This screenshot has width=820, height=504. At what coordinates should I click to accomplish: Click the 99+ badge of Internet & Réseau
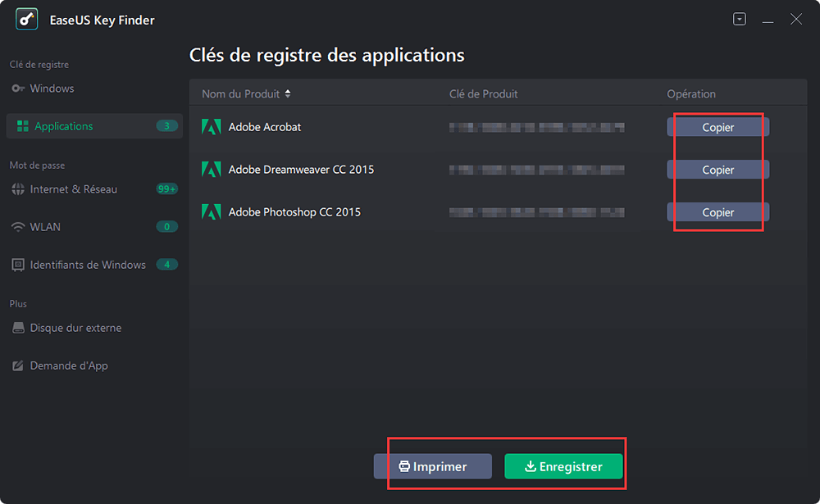click(166, 189)
